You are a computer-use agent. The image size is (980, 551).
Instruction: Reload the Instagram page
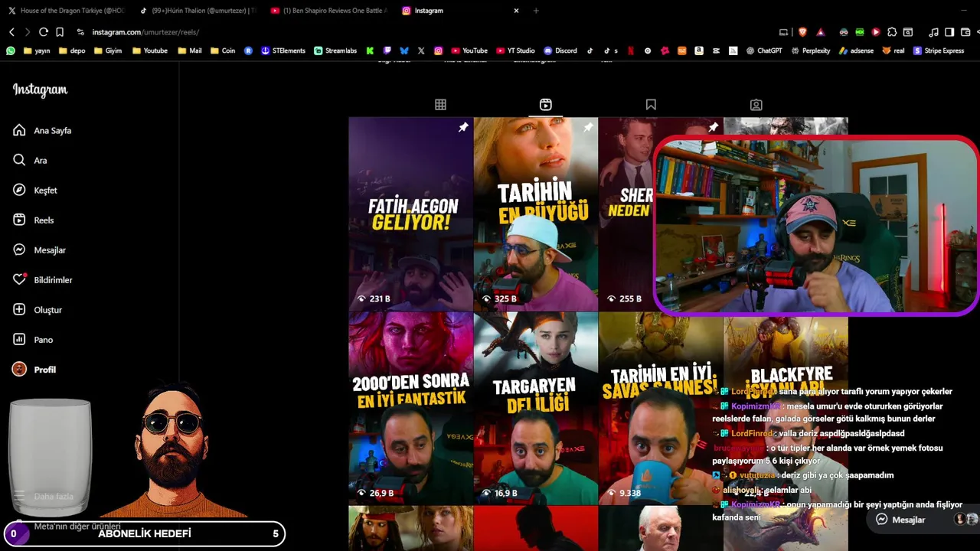pos(44,32)
